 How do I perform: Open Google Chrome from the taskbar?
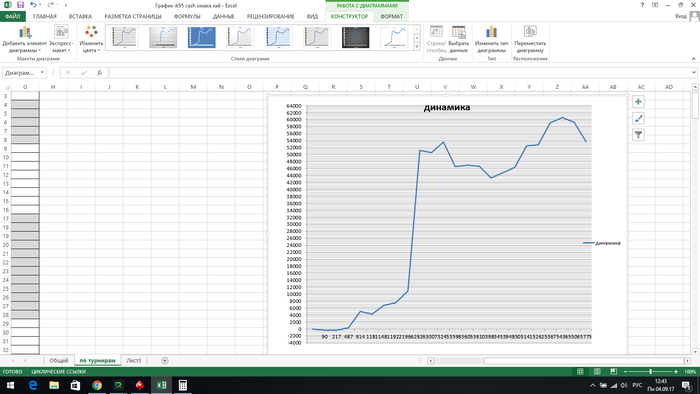pyautogui.click(x=97, y=385)
